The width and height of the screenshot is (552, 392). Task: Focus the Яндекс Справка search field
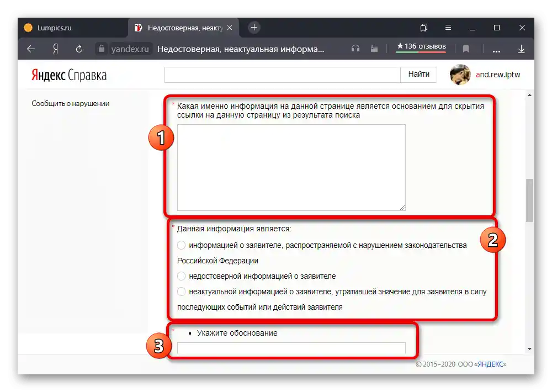point(282,75)
